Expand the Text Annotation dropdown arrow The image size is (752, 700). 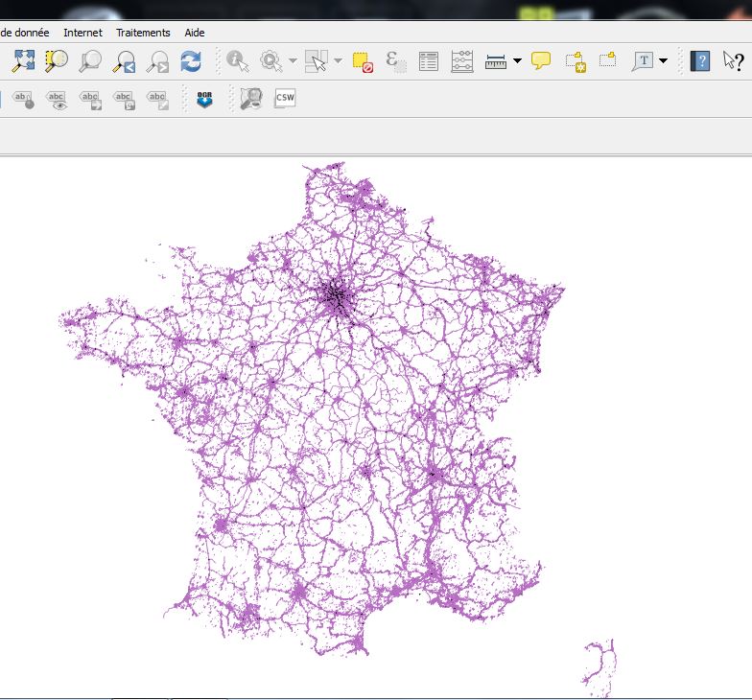pos(664,61)
